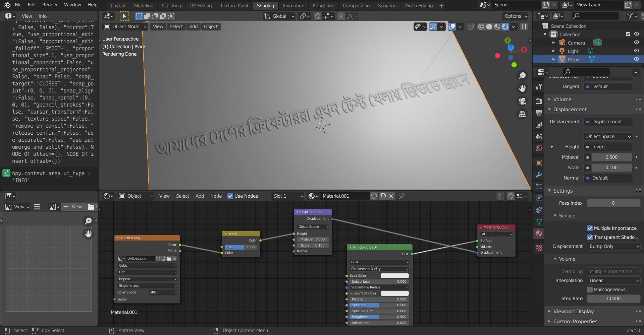644x335 pixels.
Task: Toggle Use Nodes checkbox
Action: click(230, 196)
